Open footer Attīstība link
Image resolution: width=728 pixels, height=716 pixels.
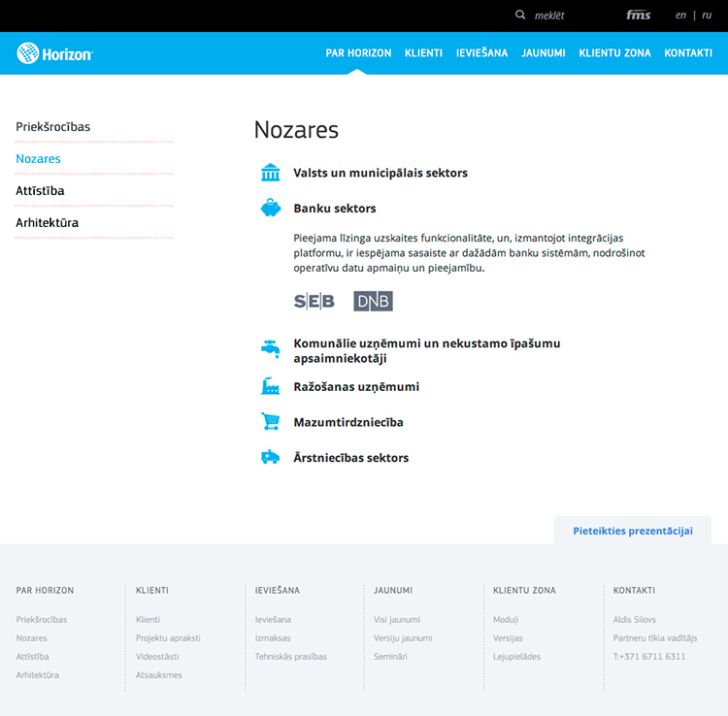pos(32,657)
